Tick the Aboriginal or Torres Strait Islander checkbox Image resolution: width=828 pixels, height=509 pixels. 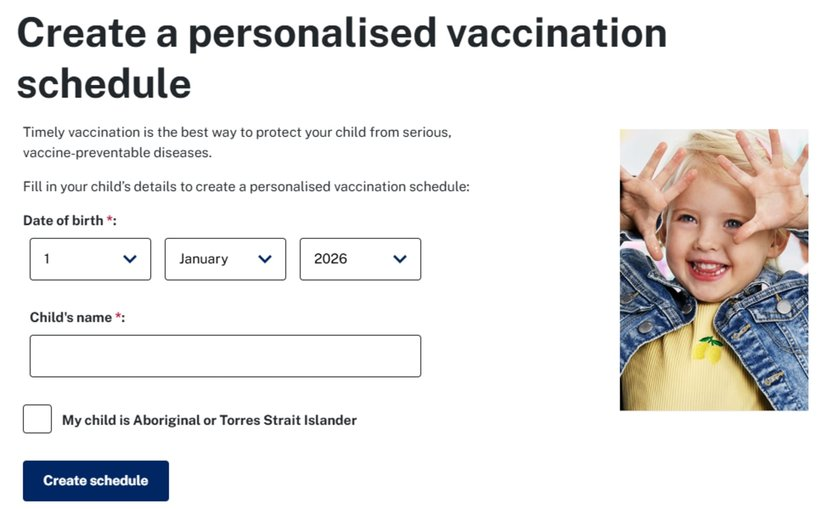click(37, 419)
